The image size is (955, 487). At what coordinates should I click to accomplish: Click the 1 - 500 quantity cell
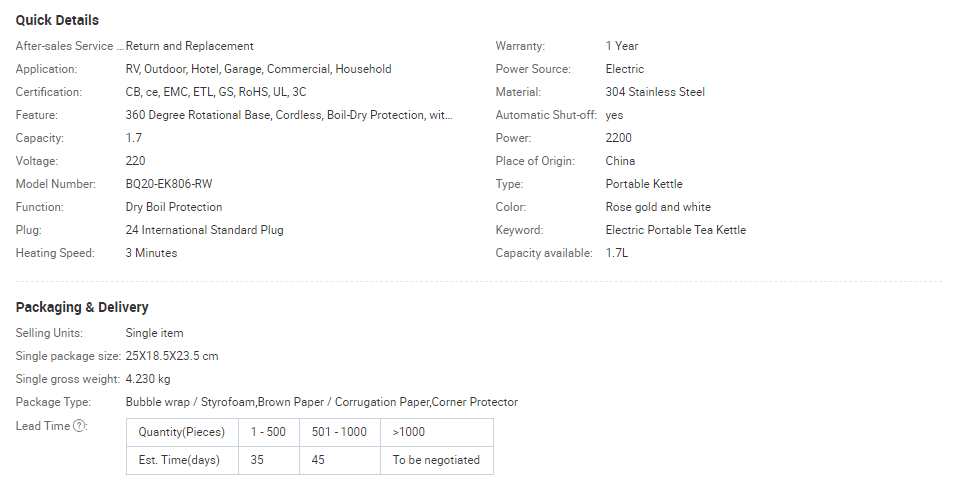coord(269,432)
